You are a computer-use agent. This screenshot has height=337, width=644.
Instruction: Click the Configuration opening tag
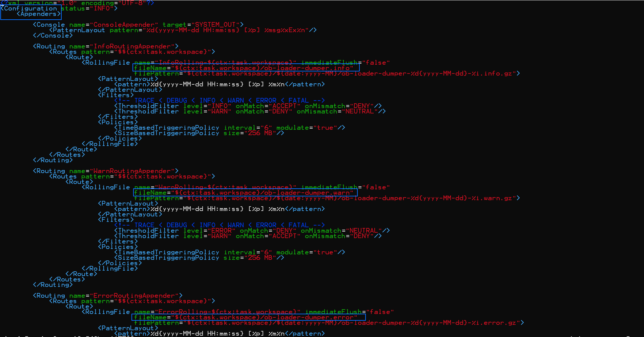point(30,8)
